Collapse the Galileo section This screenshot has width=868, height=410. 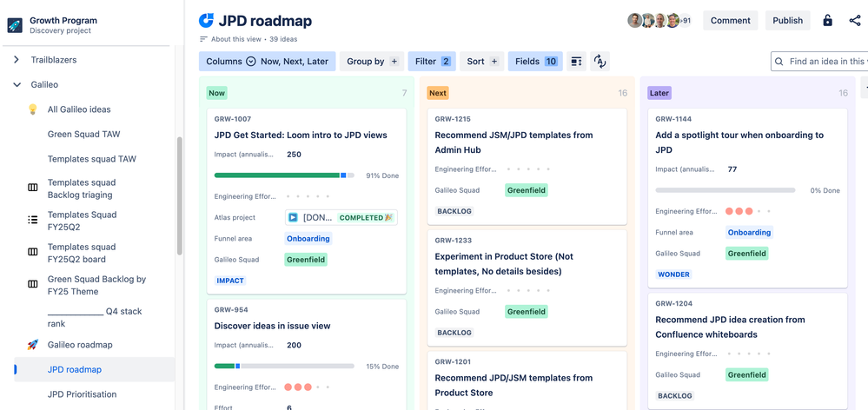pos(16,84)
